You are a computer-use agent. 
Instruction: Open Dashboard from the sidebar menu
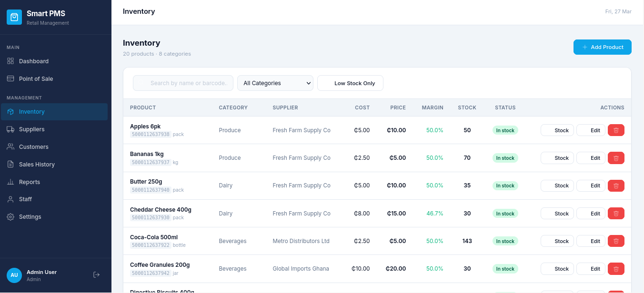(x=33, y=61)
